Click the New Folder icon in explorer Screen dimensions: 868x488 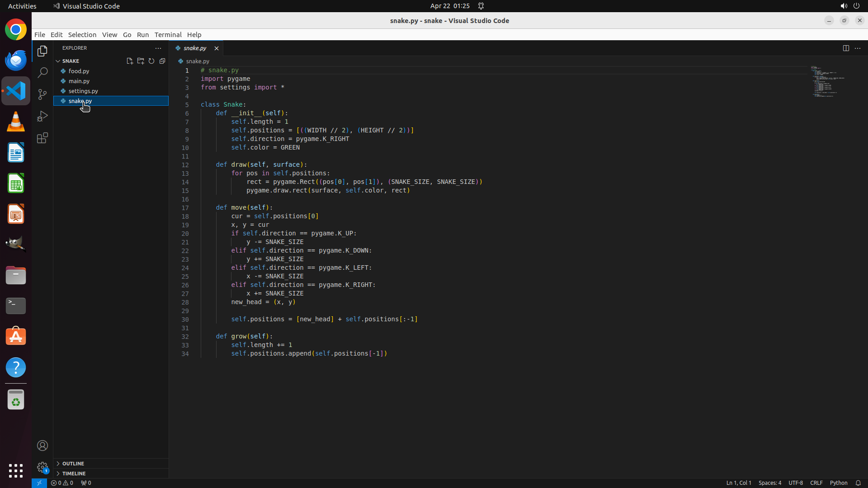pos(141,61)
